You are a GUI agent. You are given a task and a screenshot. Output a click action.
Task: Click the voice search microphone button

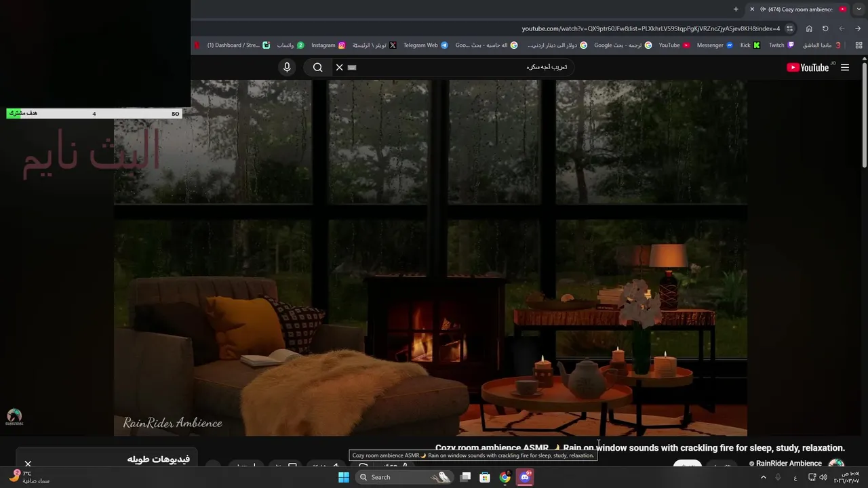tap(287, 67)
